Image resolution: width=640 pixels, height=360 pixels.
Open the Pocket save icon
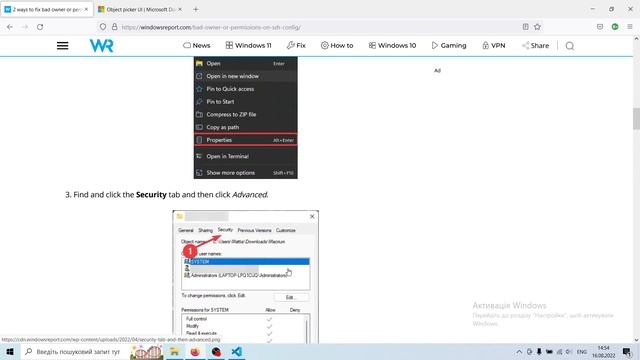600,27
